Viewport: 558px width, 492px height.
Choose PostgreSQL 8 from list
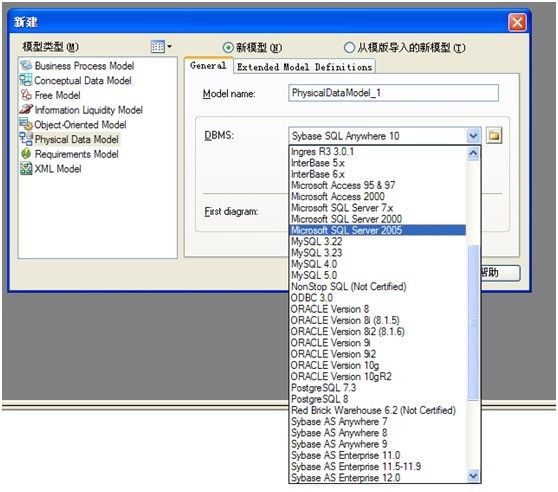[378, 399]
